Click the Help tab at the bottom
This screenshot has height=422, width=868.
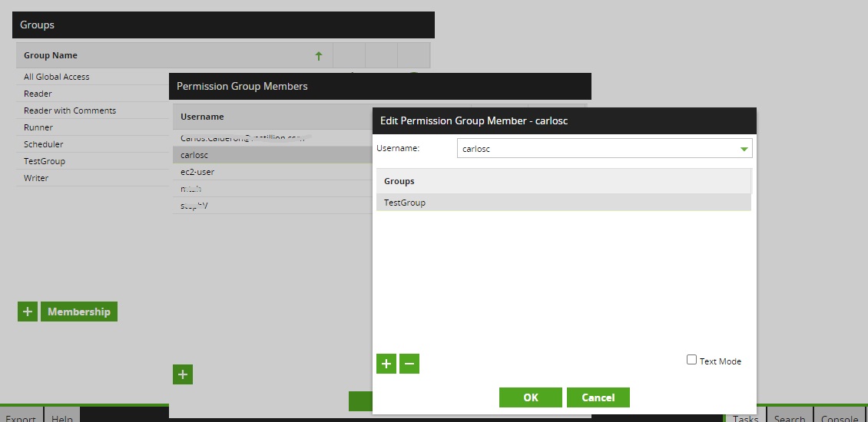62,416
